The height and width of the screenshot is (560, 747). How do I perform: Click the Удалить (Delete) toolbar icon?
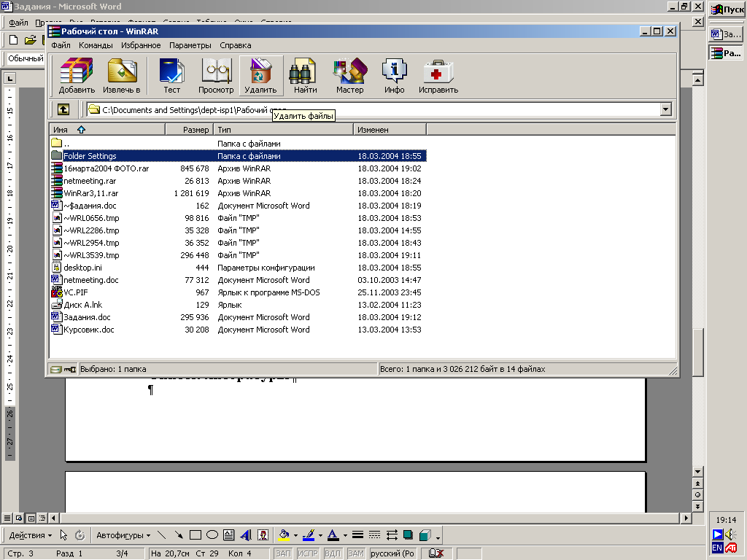(260, 75)
